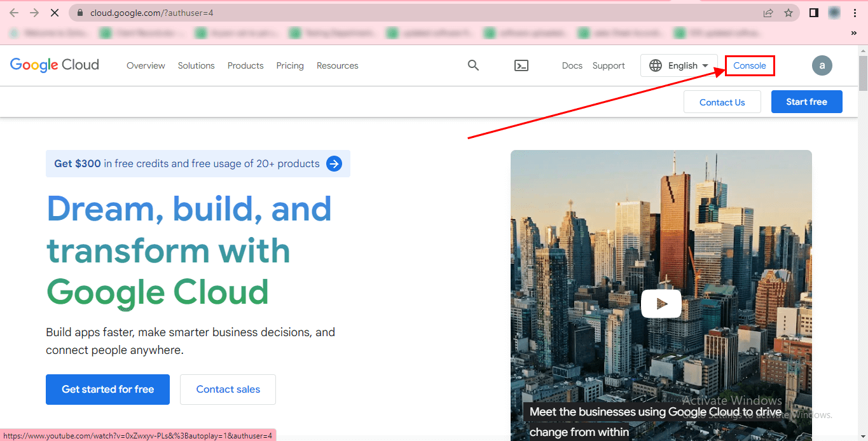Click the Console link
The image size is (868, 441).
750,65
